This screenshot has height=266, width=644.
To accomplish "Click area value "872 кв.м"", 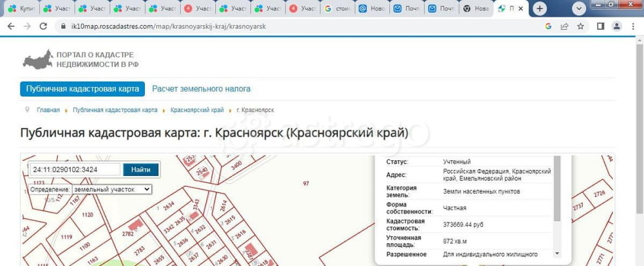I will (456, 241).
